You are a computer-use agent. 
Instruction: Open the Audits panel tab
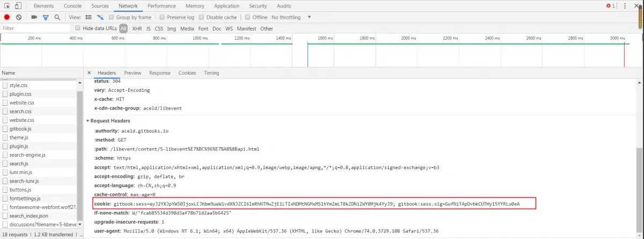click(x=284, y=6)
